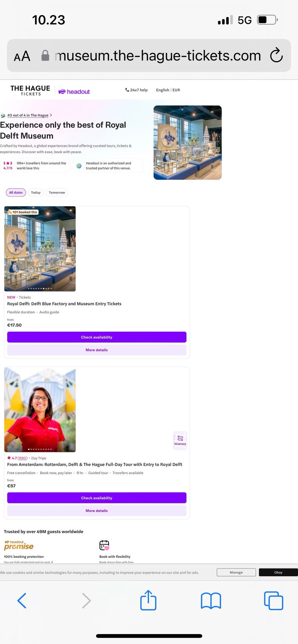Select the Tomorrow date filter
Image resolution: width=298 pixels, height=644 pixels.
click(57, 192)
